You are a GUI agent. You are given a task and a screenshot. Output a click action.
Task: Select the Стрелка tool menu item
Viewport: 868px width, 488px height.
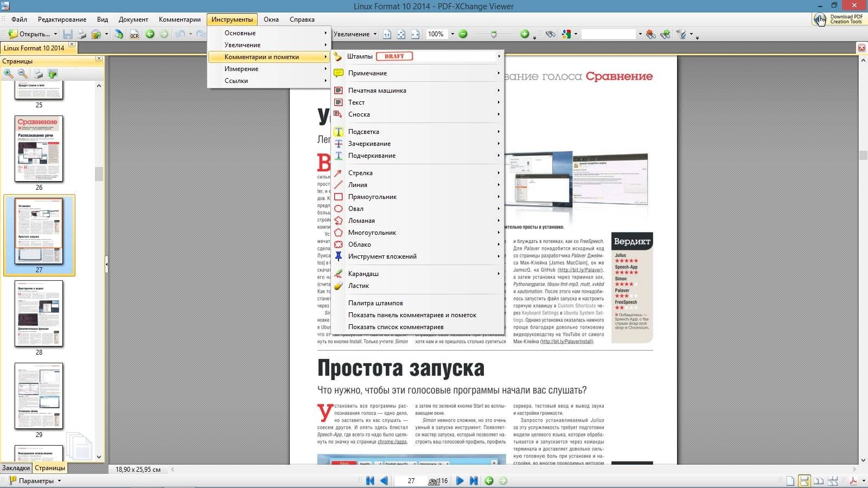[418, 173]
